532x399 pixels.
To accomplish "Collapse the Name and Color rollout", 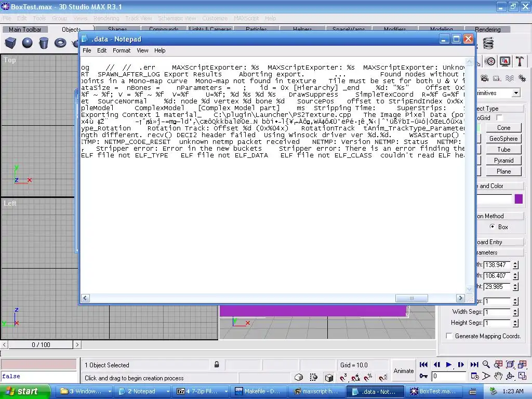I will tap(500, 186).
